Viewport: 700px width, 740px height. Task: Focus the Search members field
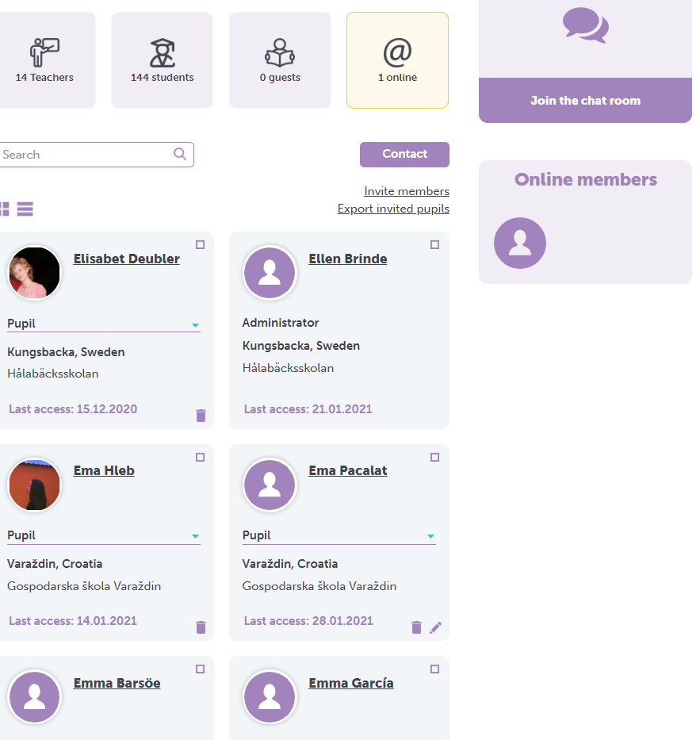pos(96,155)
